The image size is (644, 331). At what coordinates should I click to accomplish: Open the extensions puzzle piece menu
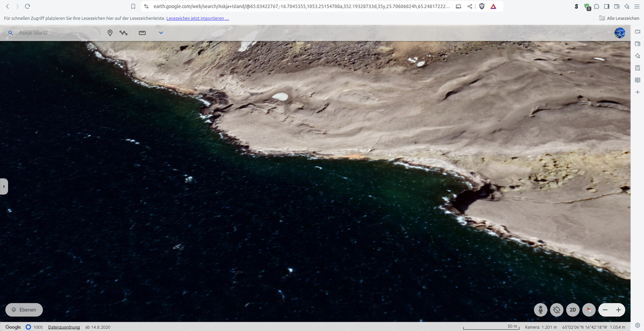pos(597,7)
